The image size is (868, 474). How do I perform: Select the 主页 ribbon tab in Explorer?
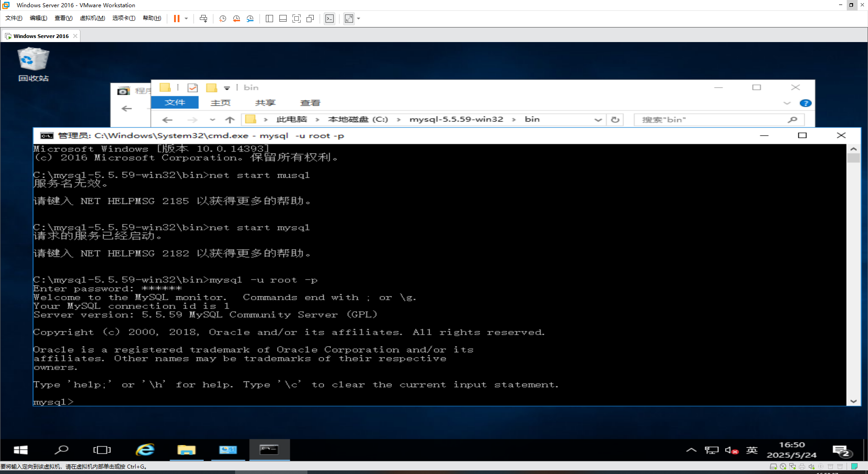click(x=221, y=103)
